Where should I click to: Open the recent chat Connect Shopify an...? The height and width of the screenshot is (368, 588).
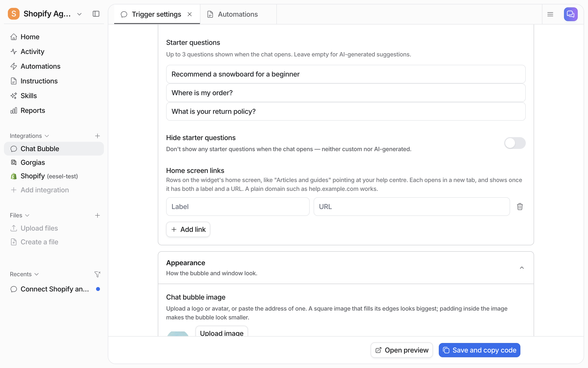pyautogui.click(x=54, y=289)
